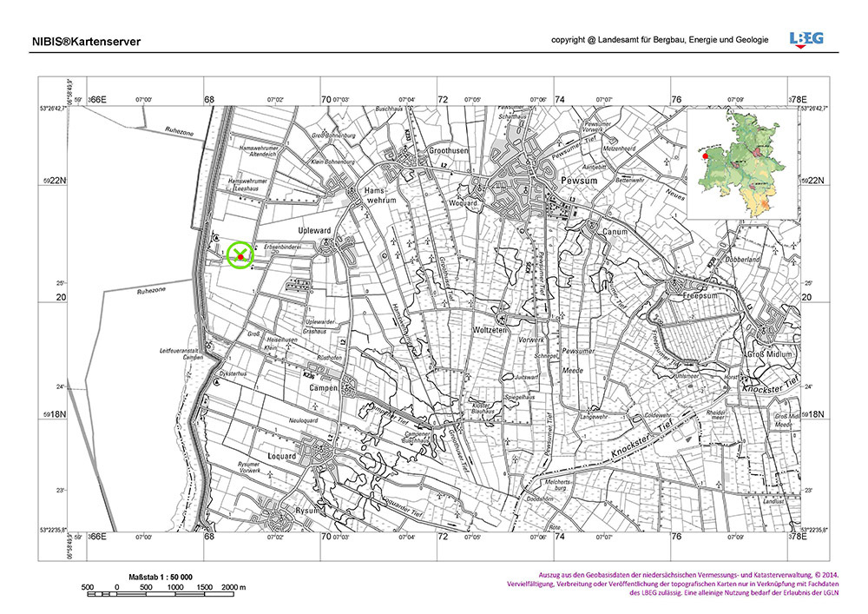Select the Erbsenbinderei label
The width and height of the screenshot is (868, 614).
coord(282,247)
